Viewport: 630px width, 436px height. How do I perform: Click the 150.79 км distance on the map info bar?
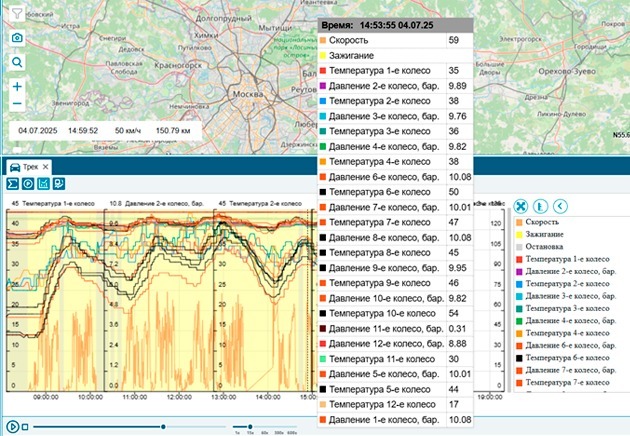[x=173, y=131]
